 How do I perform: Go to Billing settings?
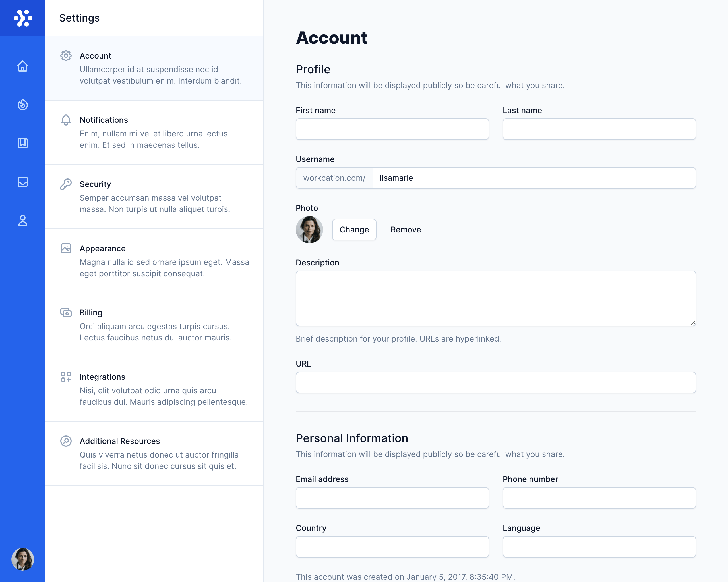click(154, 325)
